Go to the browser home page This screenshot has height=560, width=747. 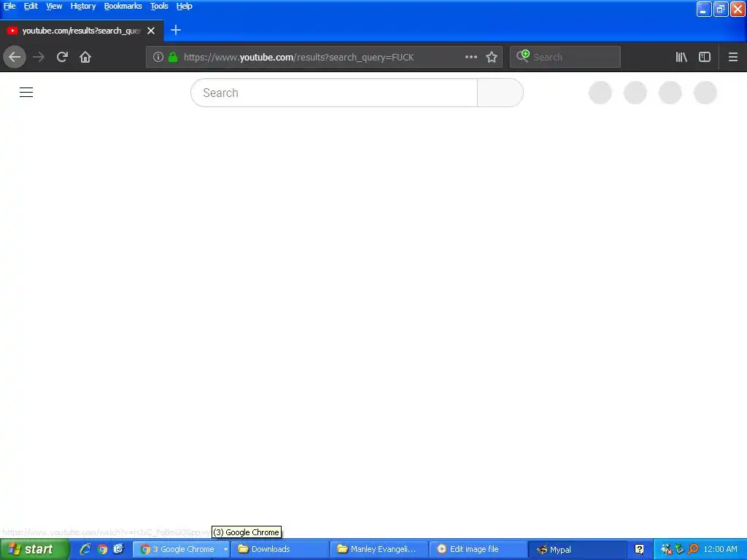(85, 57)
